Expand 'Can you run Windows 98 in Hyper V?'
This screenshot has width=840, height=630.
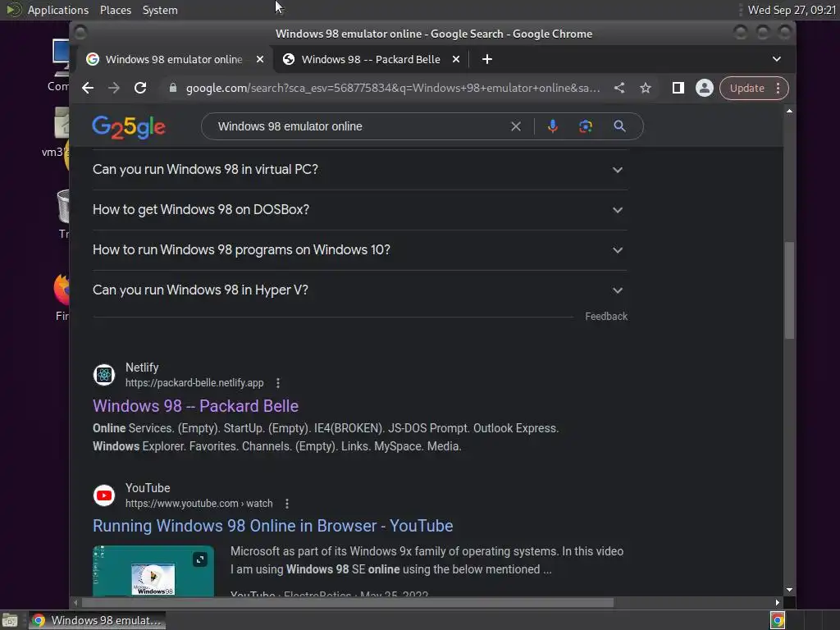(x=360, y=290)
